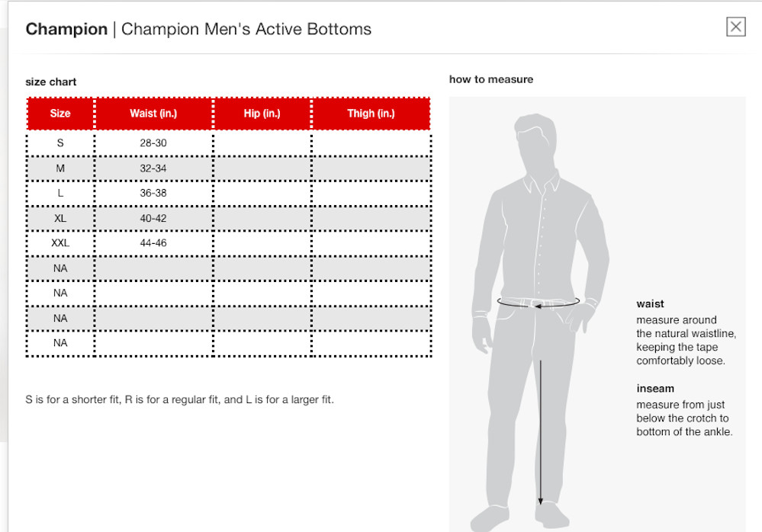This screenshot has height=532, width=762.
Task: Click the Waist (in.) column header
Action: (153, 114)
